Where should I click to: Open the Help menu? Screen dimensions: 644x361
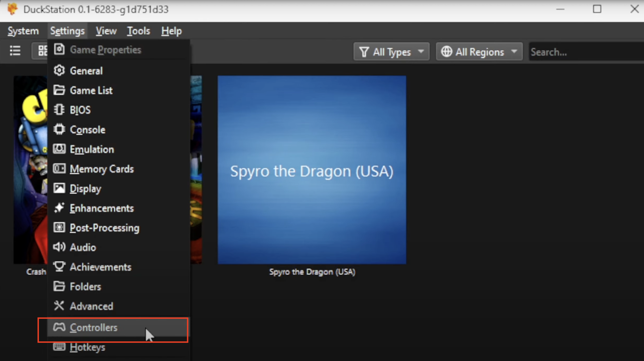[171, 31]
